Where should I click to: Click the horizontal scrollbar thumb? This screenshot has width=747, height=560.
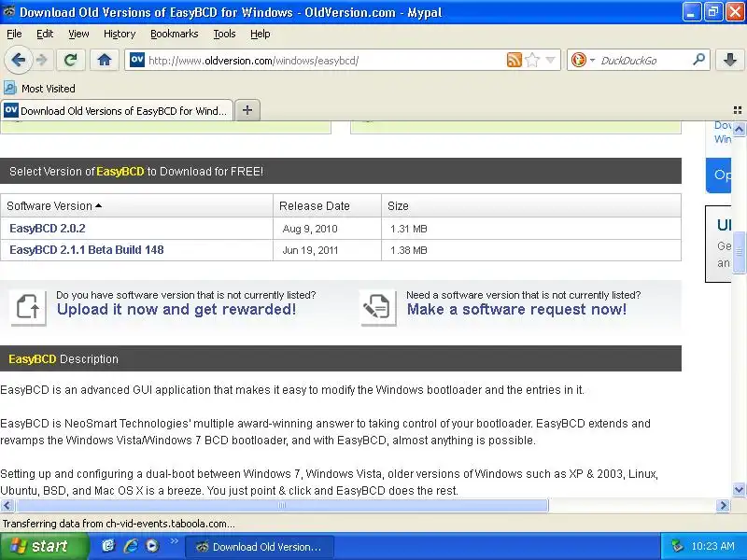(x=282, y=505)
